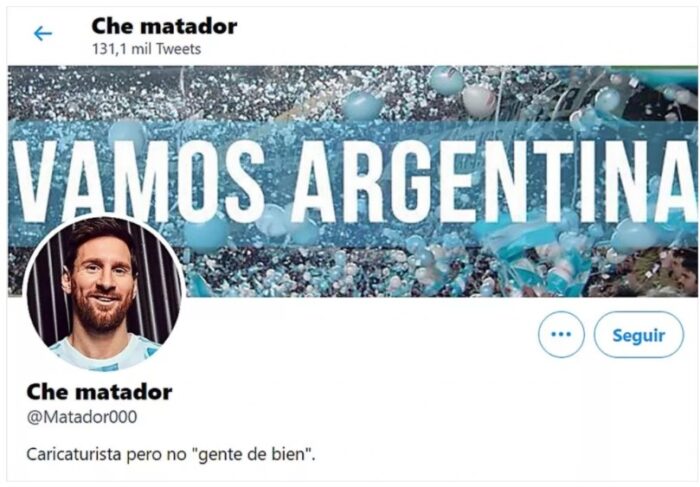The width and height of the screenshot is (700, 487).
Task: Click the light blue jersey in the avatar
Action: [105, 354]
